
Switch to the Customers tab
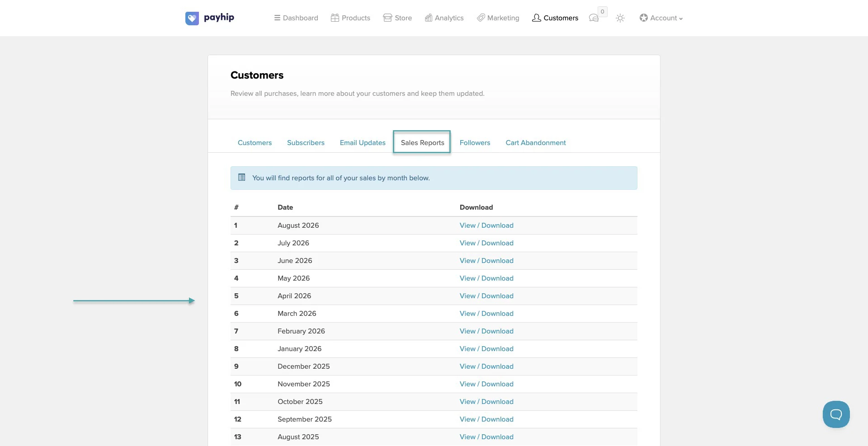255,143
